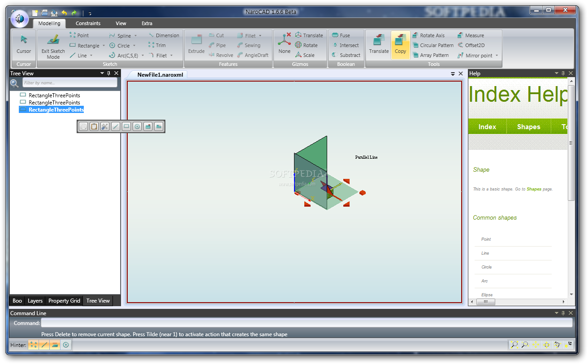Pick the Line sketch tool
This screenshot has height=364, width=588.
click(78, 56)
